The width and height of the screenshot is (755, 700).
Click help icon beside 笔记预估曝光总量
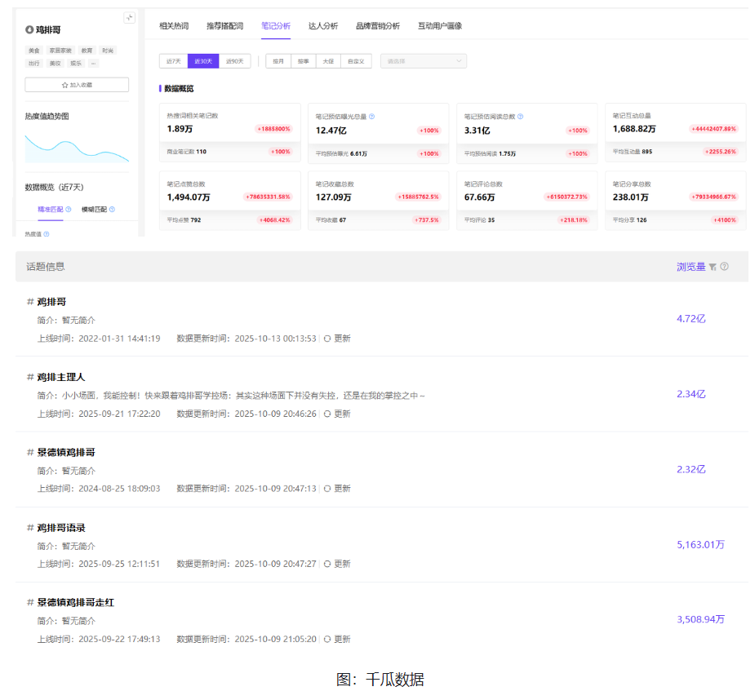[371, 117]
